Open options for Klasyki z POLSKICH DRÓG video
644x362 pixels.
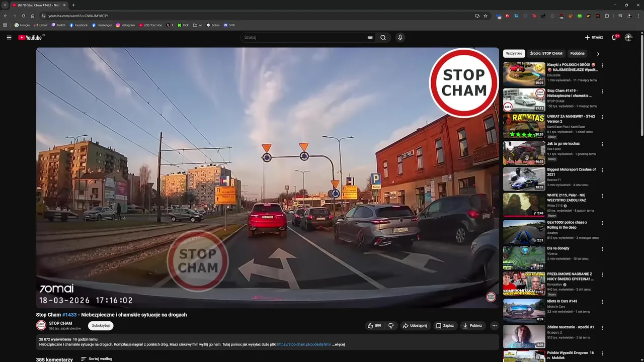pyautogui.click(x=602, y=65)
